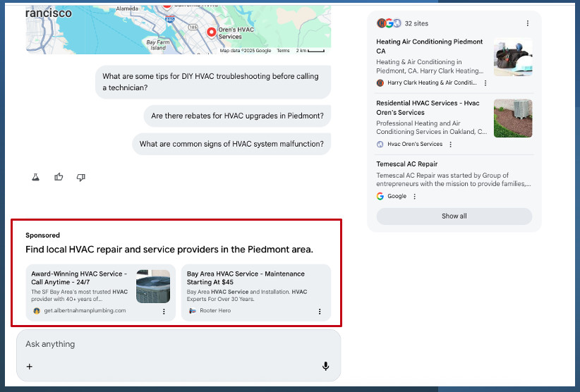Image resolution: width=580 pixels, height=392 pixels.
Task: Select common signs of HVAC malfunction suggestion
Action: tap(231, 144)
